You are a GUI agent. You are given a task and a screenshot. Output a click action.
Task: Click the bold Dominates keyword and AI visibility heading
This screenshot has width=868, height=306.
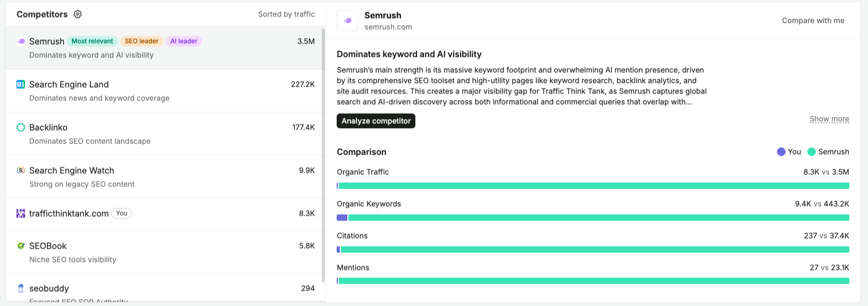coord(409,54)
